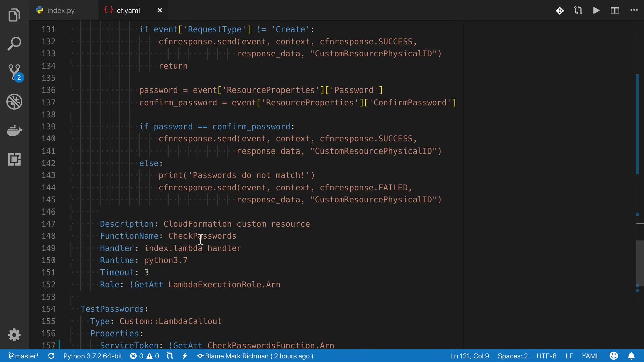Viewport: 644px width, 362px height.
Task: Click the open changes compare icon
Action: [x=578, y=10]
